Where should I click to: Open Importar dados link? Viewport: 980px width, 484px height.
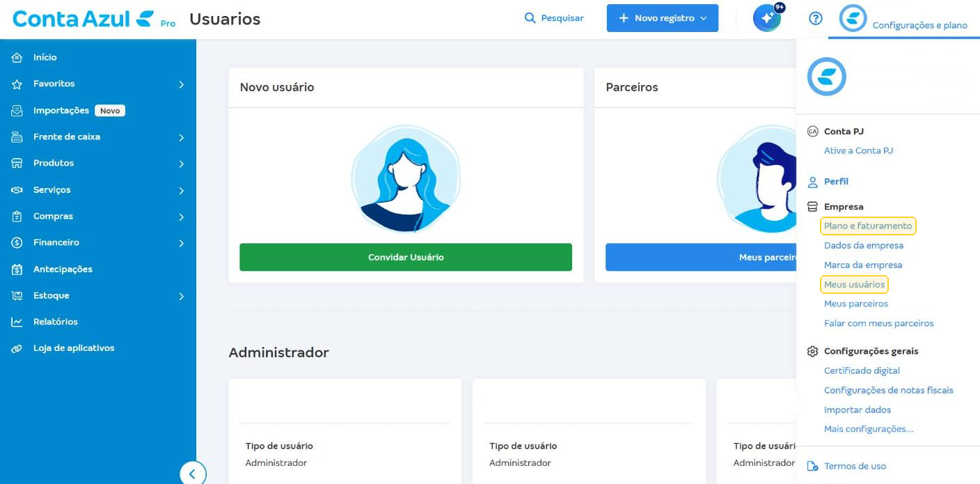coord(857,410)
